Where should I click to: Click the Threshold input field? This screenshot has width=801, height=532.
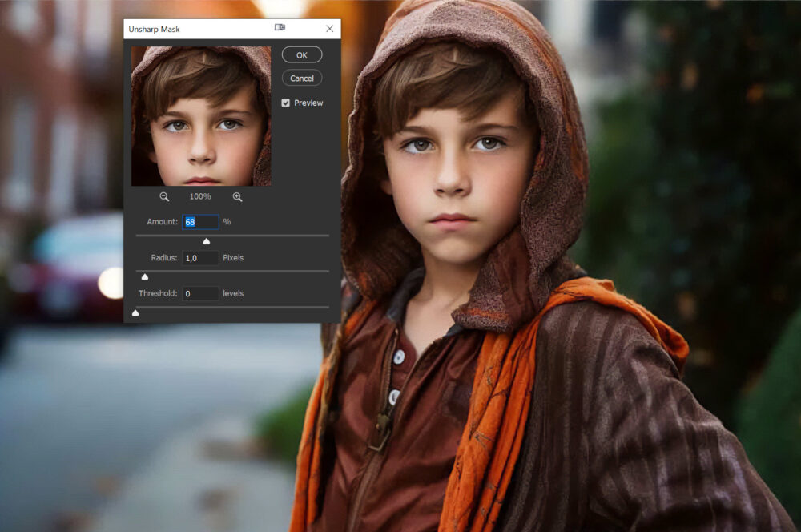200,294
